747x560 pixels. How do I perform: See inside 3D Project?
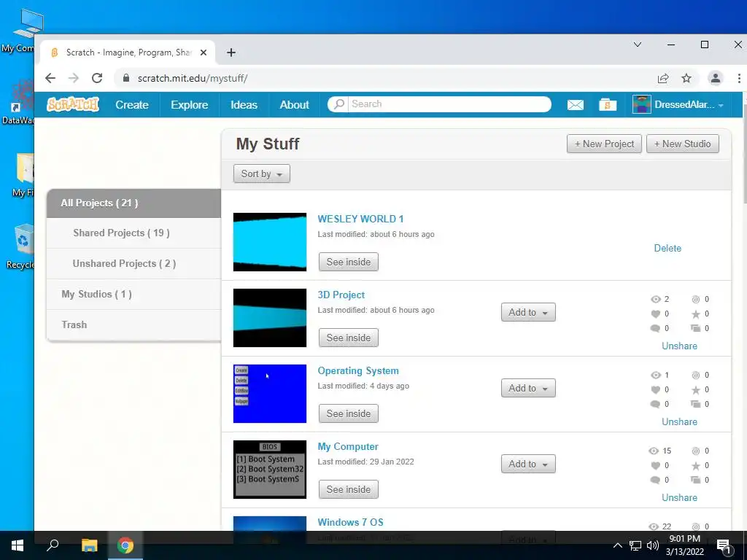[x=348, y=338]
